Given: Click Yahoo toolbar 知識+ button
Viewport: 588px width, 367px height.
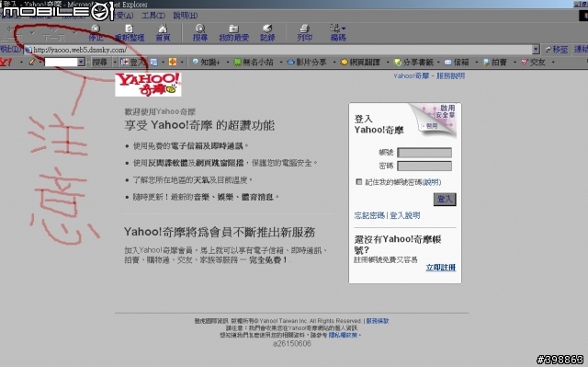Looking at the screenshot, I should (206, 62).
